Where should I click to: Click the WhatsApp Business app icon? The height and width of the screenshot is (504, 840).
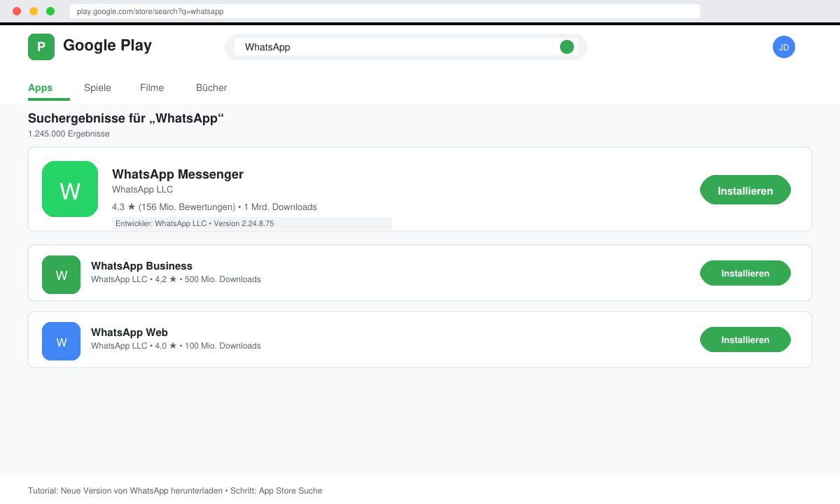(61, 274)
